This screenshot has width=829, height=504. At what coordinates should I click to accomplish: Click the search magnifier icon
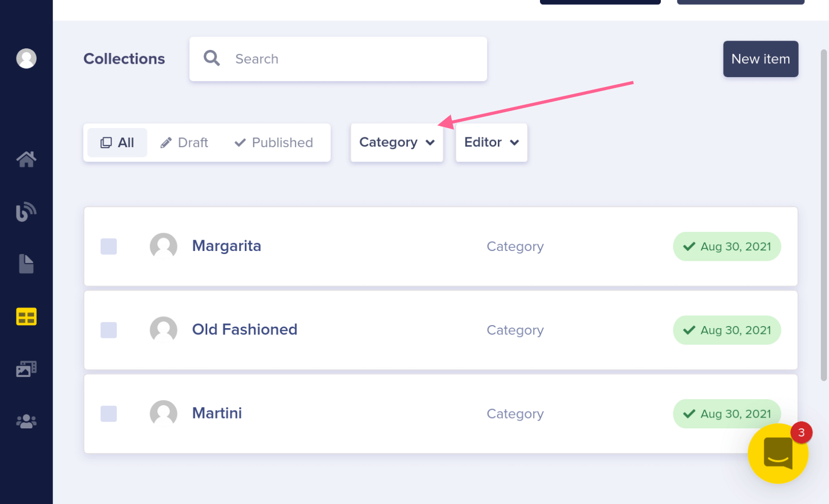tap(212, 59)
